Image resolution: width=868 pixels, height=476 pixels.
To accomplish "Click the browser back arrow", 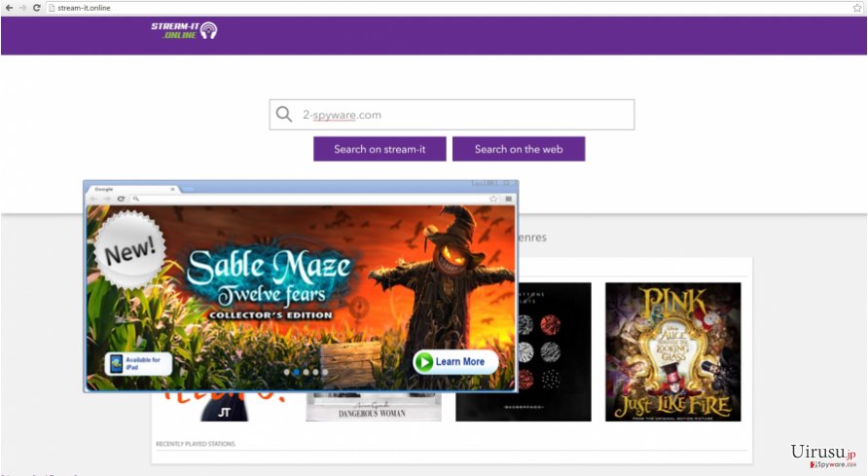I will (x=9, y=8).
